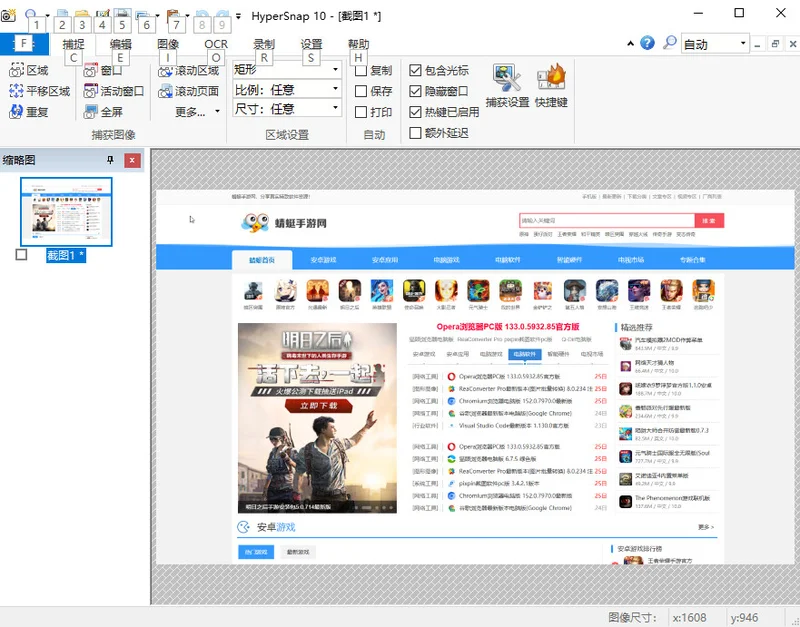Image resolution: width=800 pixels, height=627 pixels.
Task: Uncheck the 包含光标 include cursor checkbox
Action: coord(415,70)
